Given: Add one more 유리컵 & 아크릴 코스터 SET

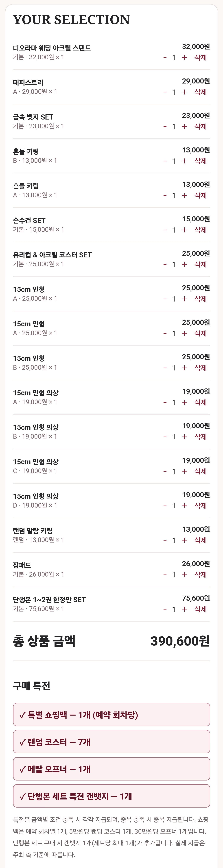Looking at the screenshot, I should tap(184, 265).
